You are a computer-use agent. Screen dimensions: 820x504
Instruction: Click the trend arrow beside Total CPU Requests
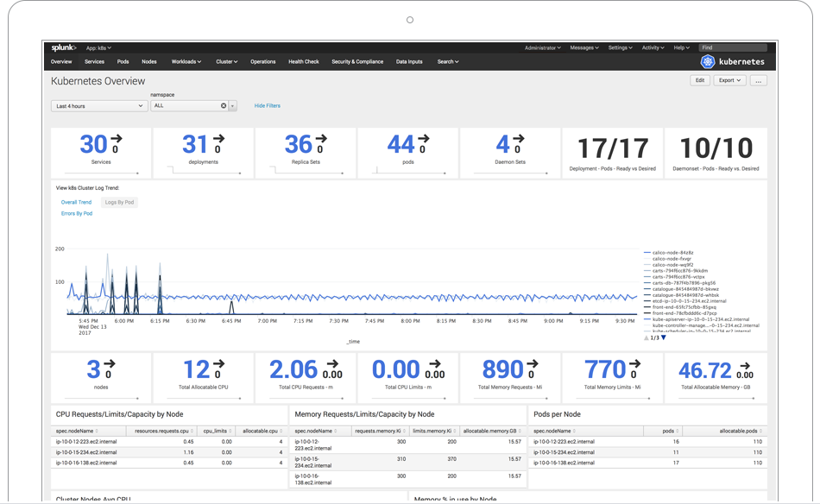332,364
